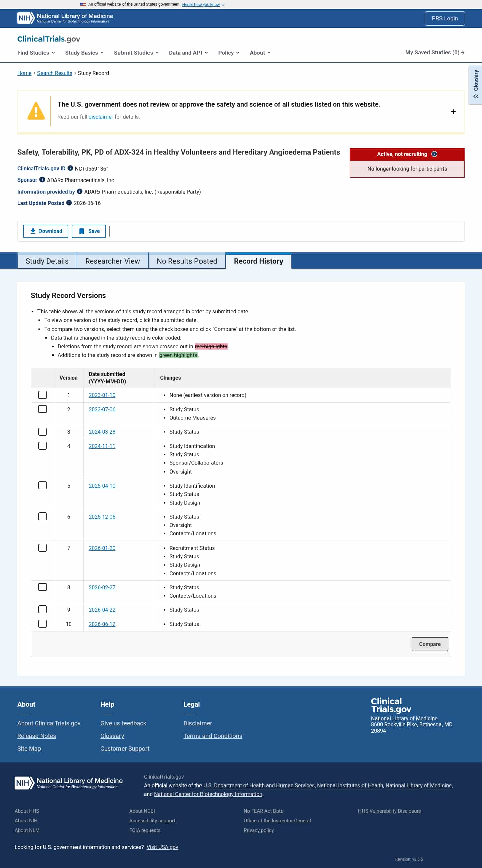Click the Release Notes footer link
Viewport: 482px width, 868px height.
pyautogui.click(x=36, y=736)
